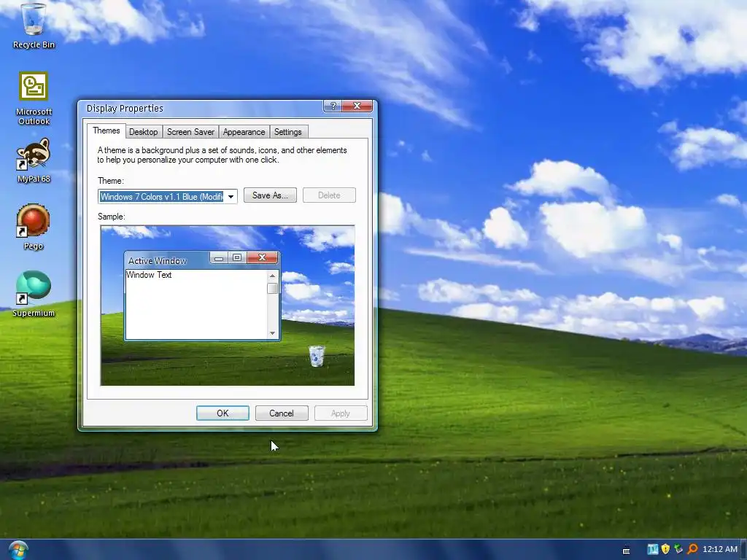
Task: Open the yellow security shield tray icon
Action: (x=665, y=549)
